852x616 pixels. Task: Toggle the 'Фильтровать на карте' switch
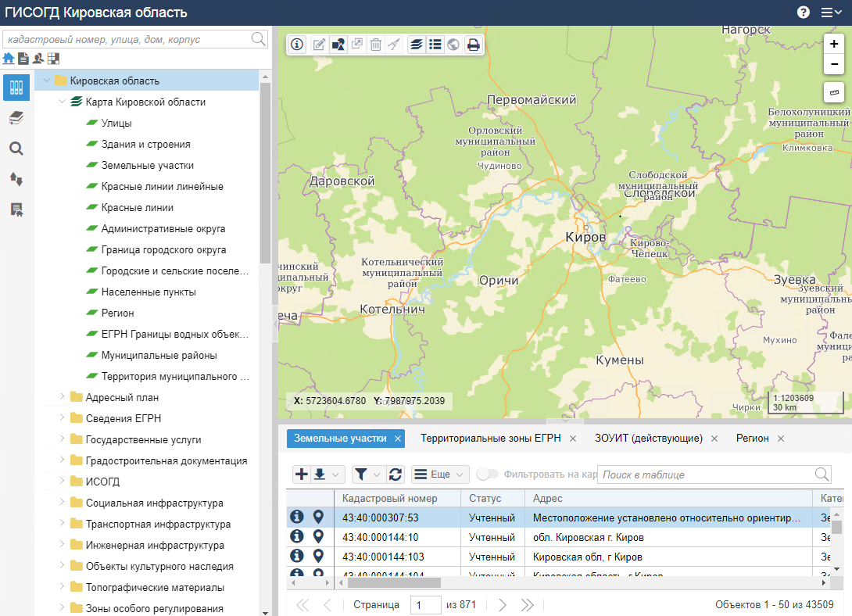[487, 475]
